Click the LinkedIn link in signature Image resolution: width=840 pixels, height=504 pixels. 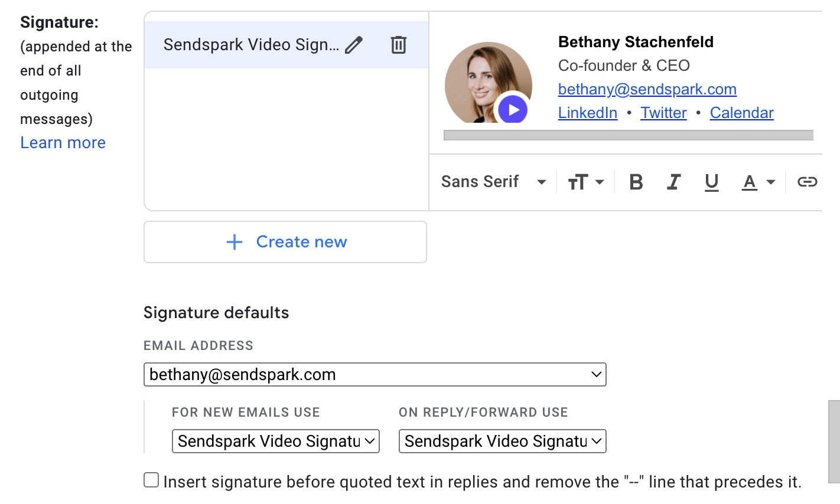coord(588,113)
